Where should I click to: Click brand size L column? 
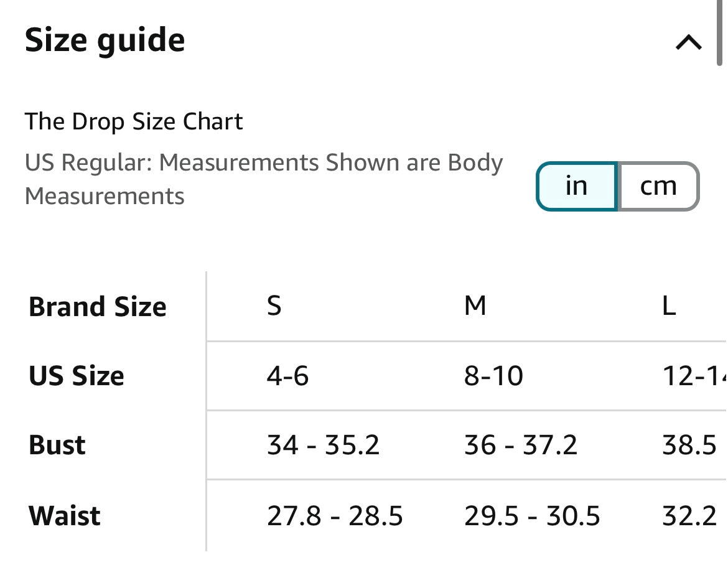[x=669, y=306]
